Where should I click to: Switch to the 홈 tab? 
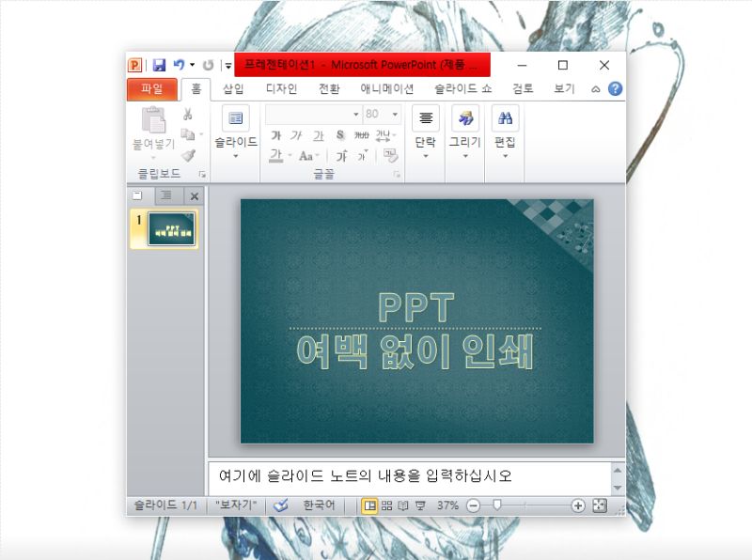(x=196, y=89)
